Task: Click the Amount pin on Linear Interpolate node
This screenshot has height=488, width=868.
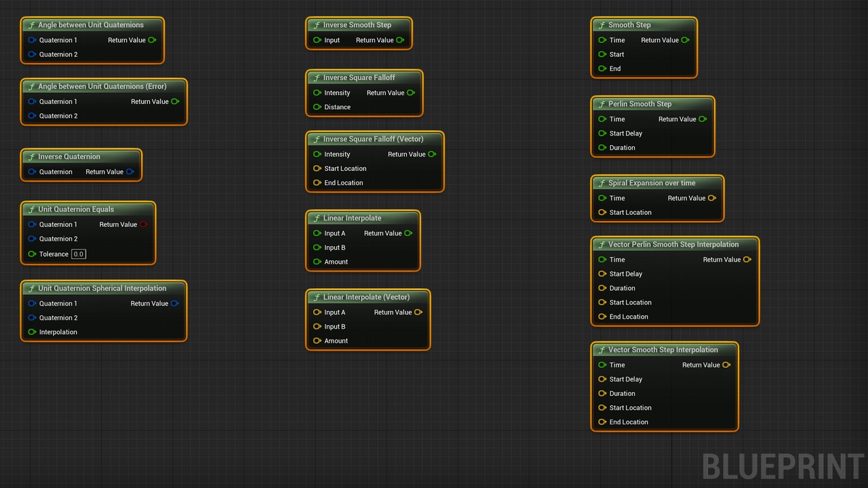Action: point(317,262)
